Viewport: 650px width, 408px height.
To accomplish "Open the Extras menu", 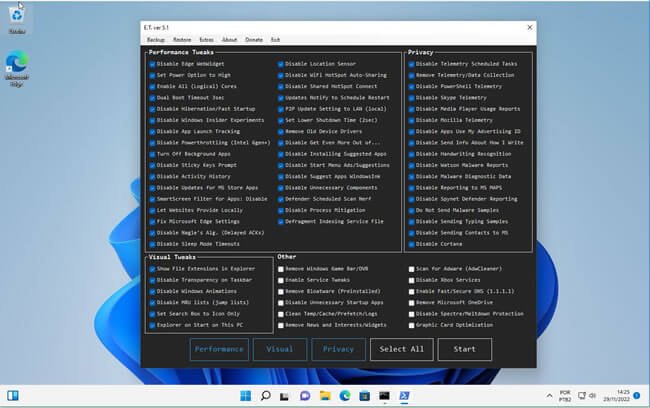I will point(206,39).
